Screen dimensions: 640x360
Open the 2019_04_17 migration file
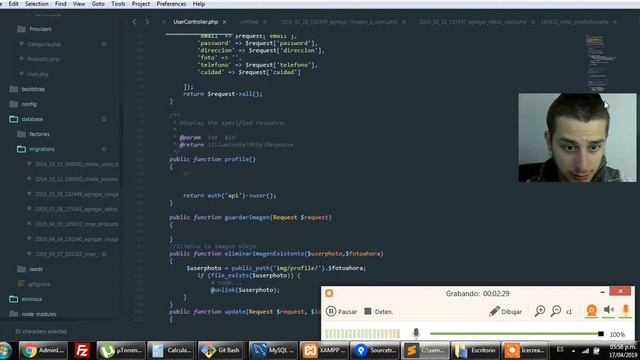tap(68, 254)
